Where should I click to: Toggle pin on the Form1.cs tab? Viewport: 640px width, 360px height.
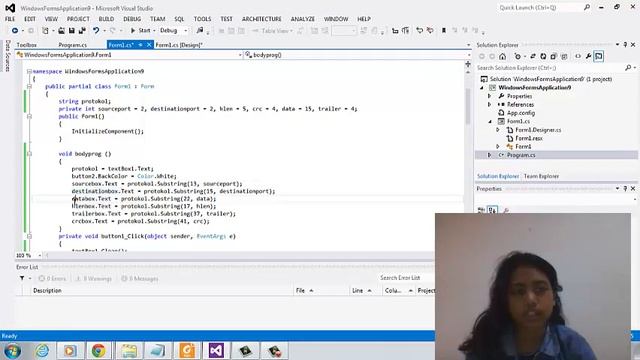140,45
